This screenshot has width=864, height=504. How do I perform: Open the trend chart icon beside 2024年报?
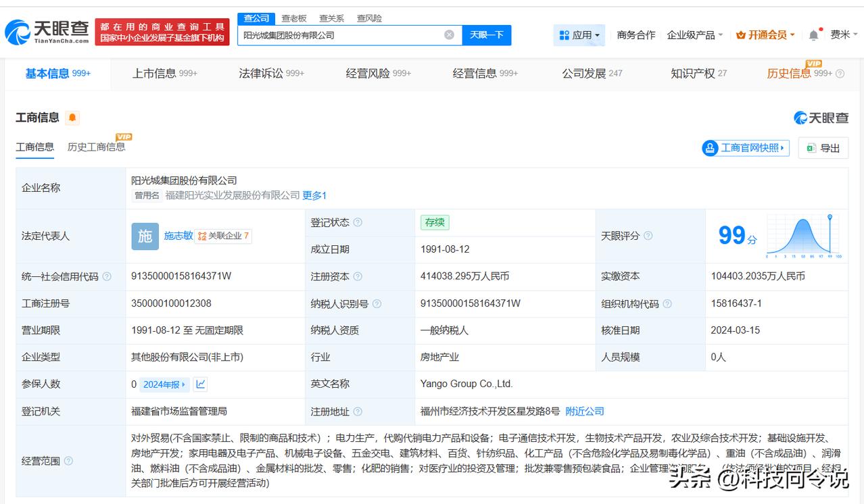[x=200, y=384]
